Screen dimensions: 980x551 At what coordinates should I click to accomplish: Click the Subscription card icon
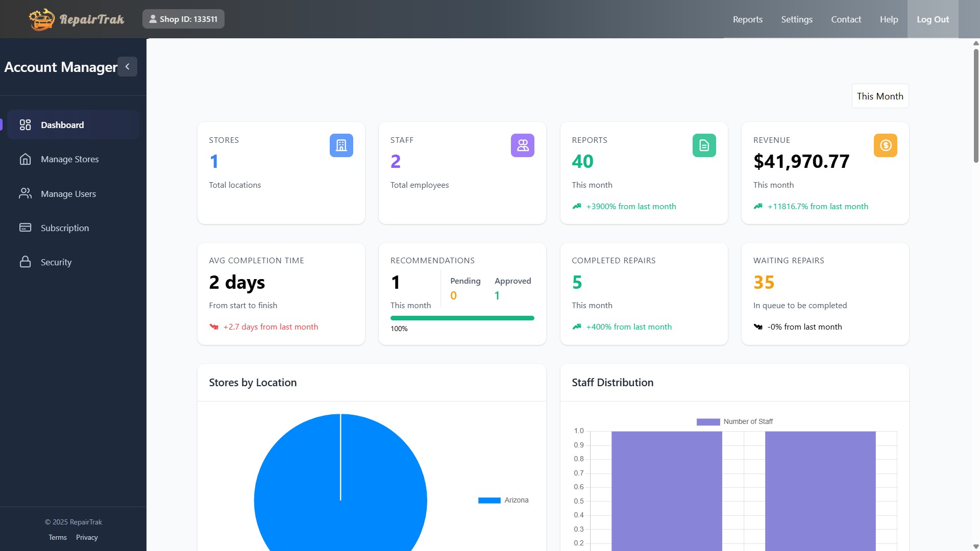(x=25, y=228)
